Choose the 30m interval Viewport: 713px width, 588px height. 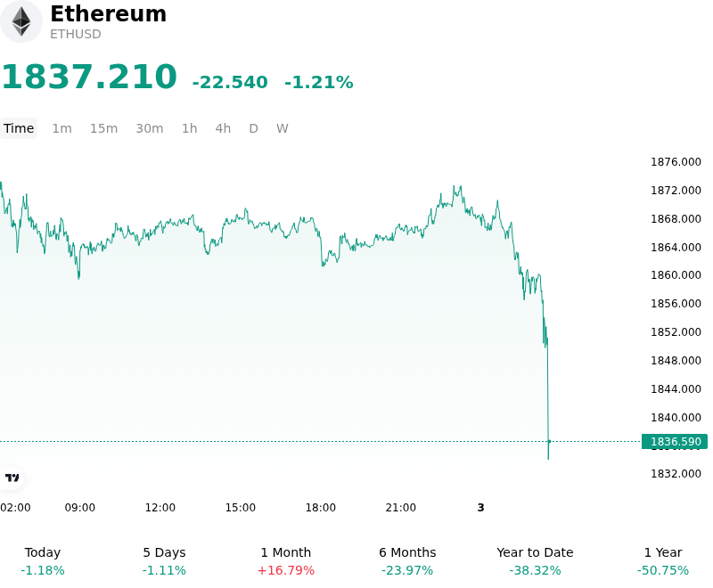pyautogui.click(x=150, y=128)
